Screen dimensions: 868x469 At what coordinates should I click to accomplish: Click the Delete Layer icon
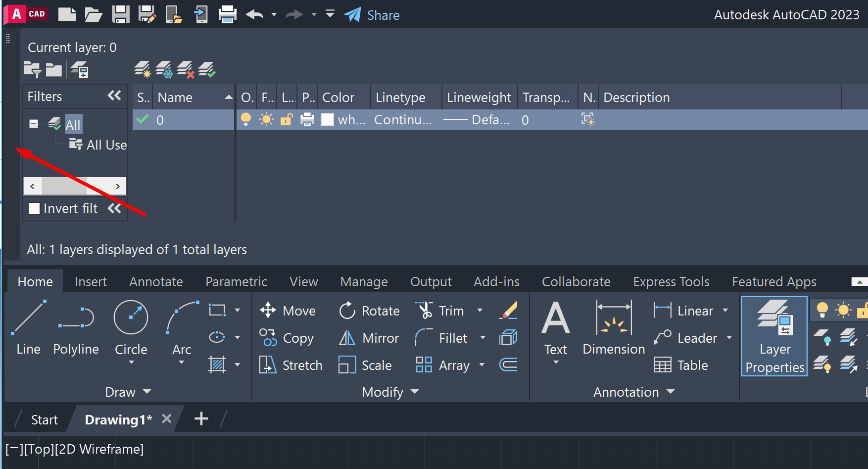click(186, 69)
